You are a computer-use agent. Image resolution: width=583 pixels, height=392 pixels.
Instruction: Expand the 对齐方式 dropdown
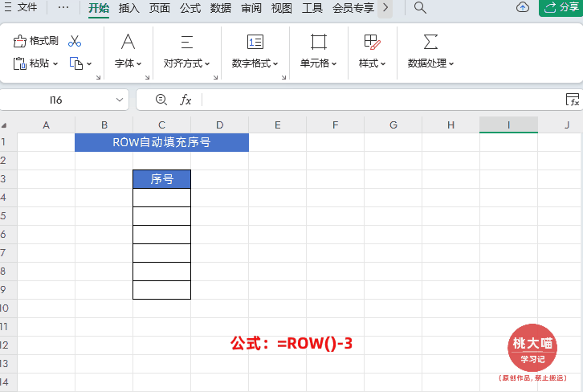[x=186, y=63]
